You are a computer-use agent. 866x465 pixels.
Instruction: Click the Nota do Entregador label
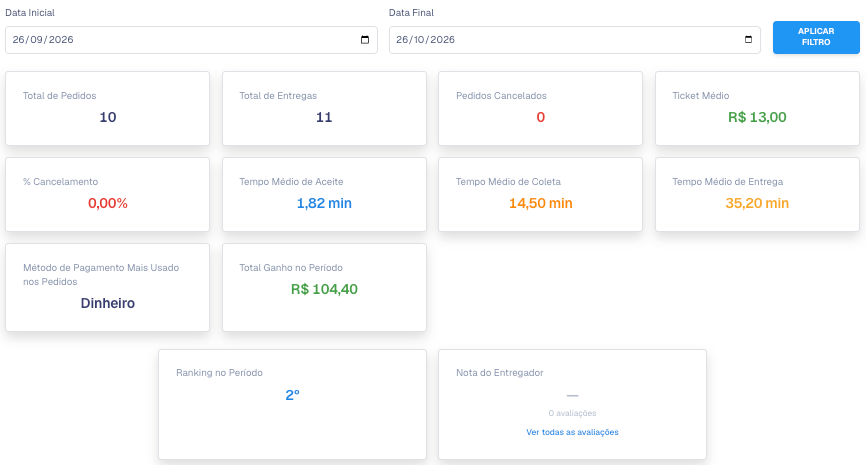pos(499,373)
